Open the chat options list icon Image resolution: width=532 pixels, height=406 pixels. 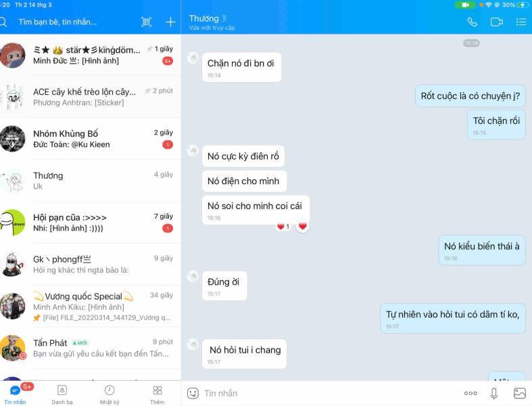click(x=521, y=22)
